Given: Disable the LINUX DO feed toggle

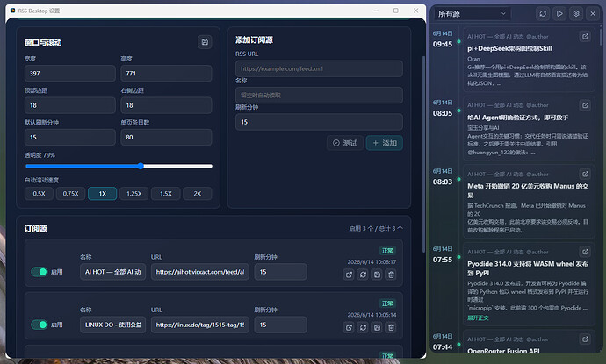Looking at the screenshot, I should (39, 325).
